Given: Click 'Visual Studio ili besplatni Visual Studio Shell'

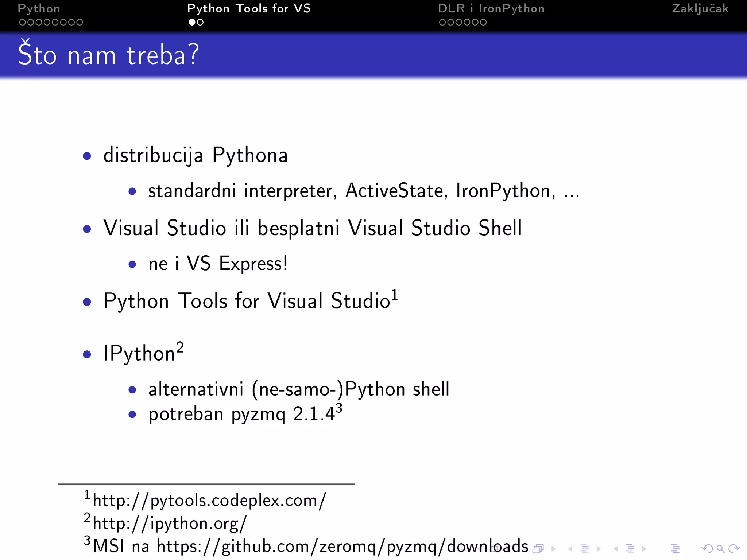Looking at the screenshot, I should click(313, 228).
